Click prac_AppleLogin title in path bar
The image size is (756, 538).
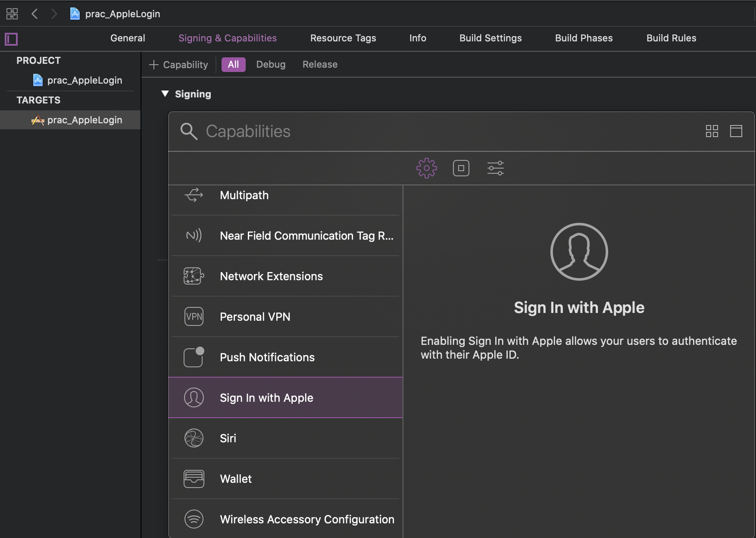123,14
